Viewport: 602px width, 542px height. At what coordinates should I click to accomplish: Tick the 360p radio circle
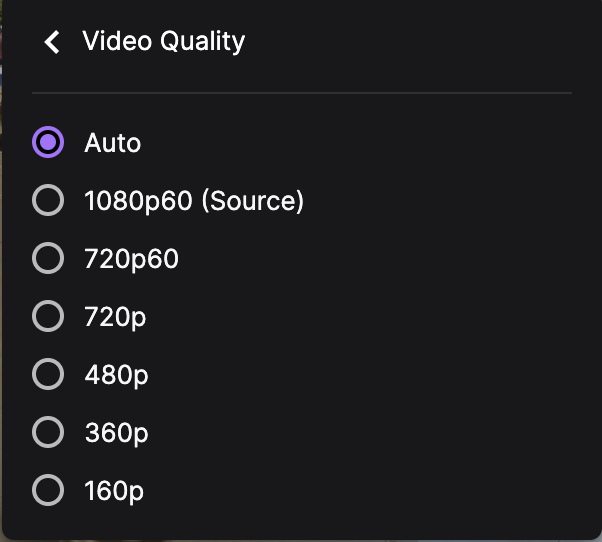(x=48, y=433)
